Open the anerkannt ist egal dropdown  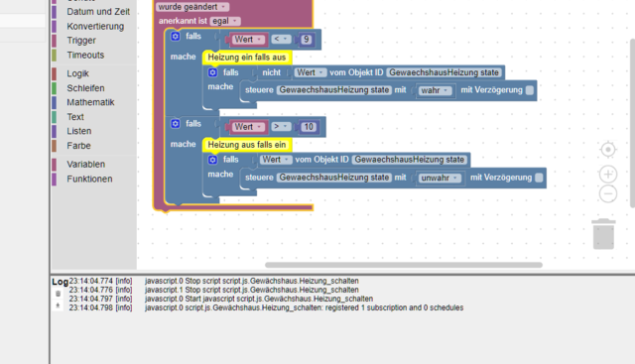[x=225, y=21]
